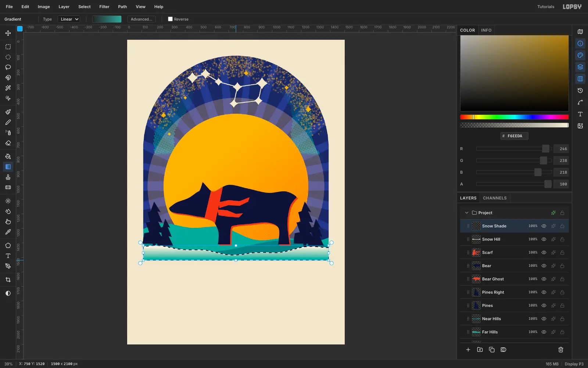588x368 pixels.
Task: Select the Lasso tool
Action: click(x=8, y=67)
